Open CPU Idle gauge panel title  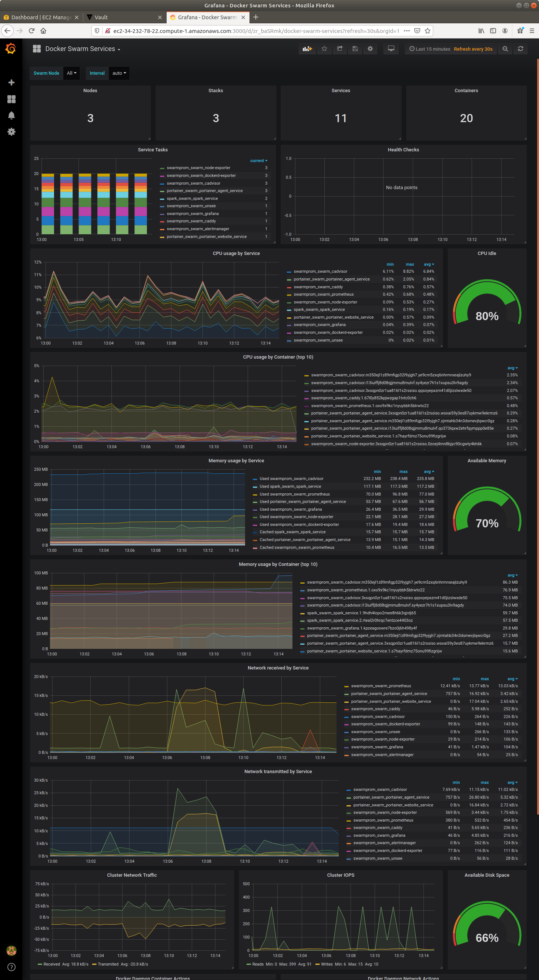point(487,254)
